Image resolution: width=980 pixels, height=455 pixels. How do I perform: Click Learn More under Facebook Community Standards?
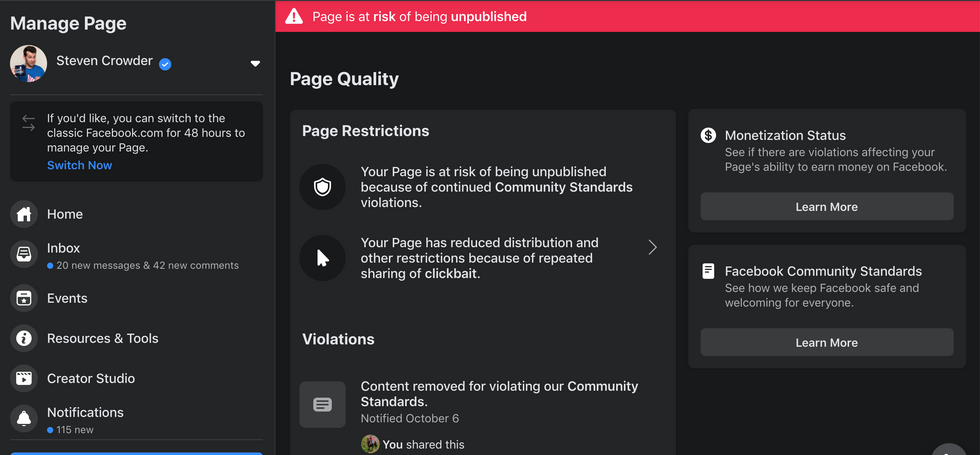coord(826,342)
